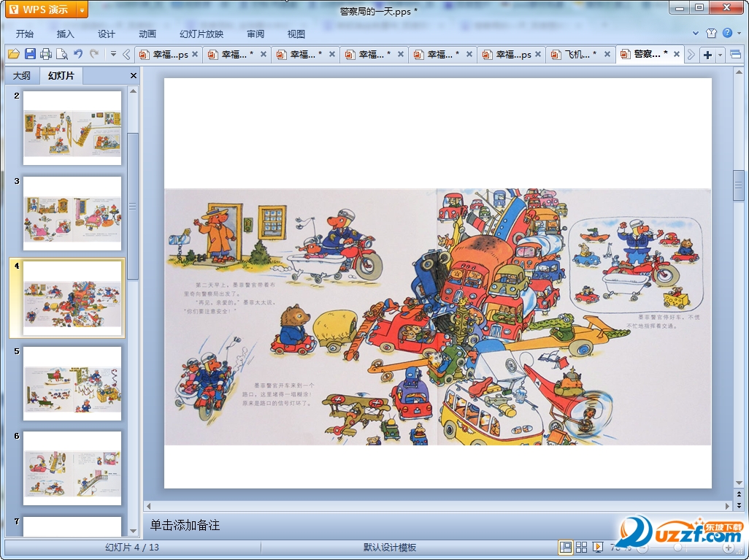Open print preview with the magnifier page icon

61,54
